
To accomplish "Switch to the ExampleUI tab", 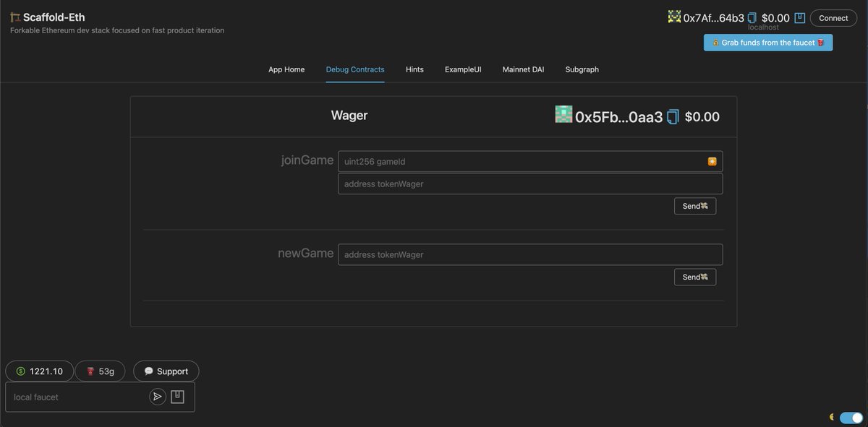I will (x=463, y=69).
